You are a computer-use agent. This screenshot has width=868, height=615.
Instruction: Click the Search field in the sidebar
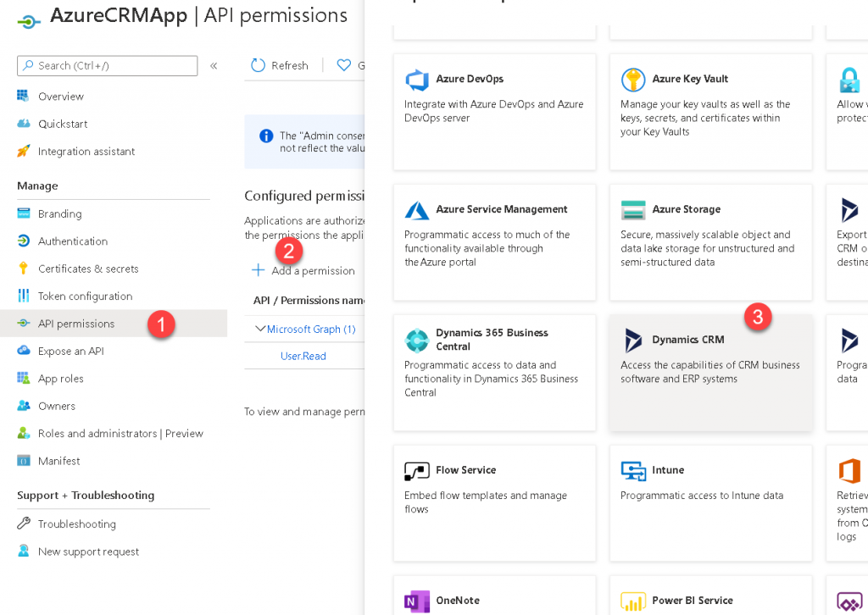[x=107, y=65]
